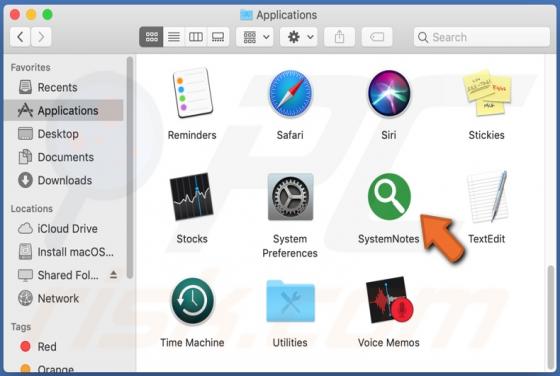Click the Applications folder proxy icon in title
The height and width of the screenshot is (376, 560).
[246, 15]
